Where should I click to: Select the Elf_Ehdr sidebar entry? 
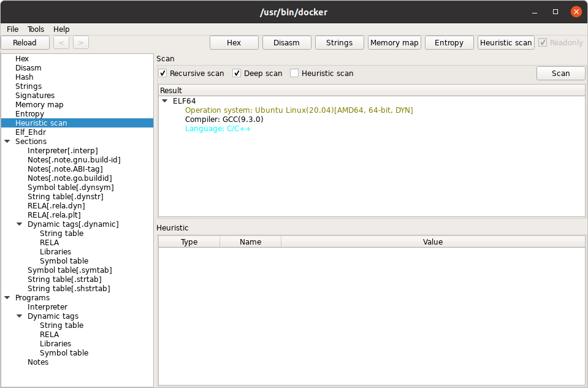pyautogui.click(x=29, y=132)
